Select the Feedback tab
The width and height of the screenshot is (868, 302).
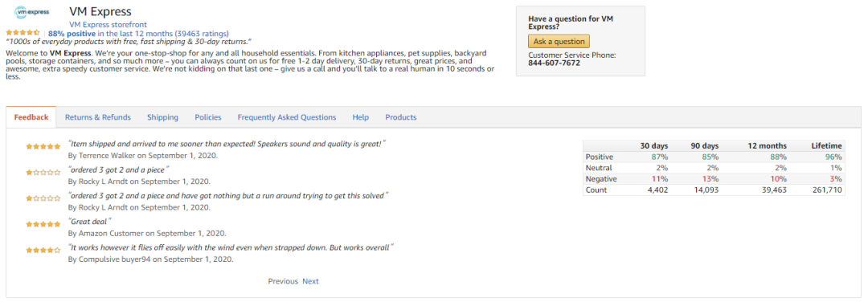tap(31, 117)
